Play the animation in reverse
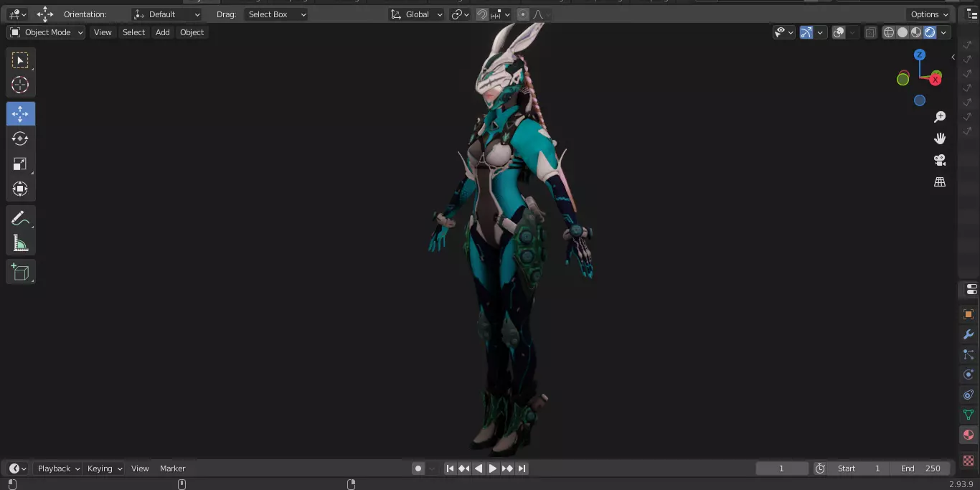 479,468
